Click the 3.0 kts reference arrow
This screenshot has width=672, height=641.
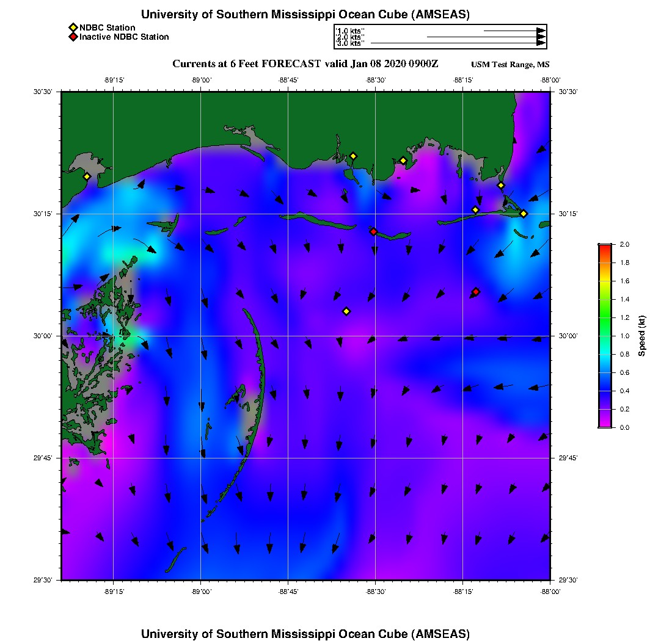tap(458, 43)
